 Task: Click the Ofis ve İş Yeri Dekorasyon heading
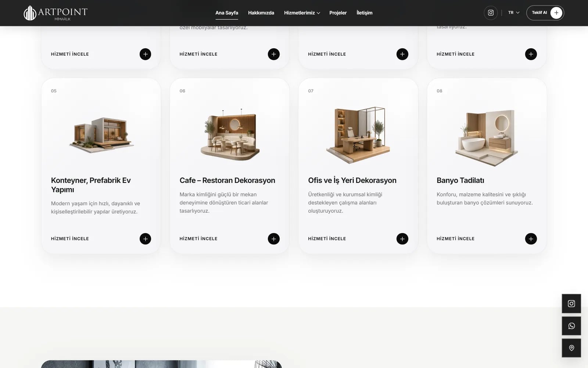352,180
